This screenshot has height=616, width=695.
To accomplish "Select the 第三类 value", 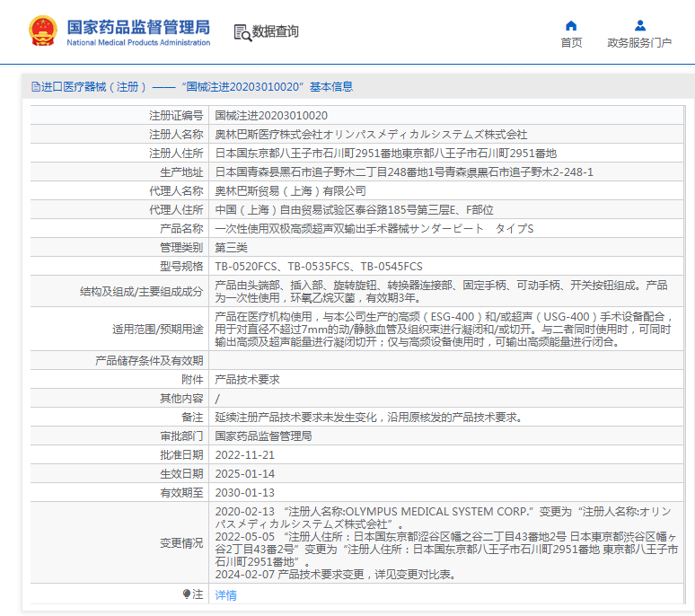I will [231, 247].
